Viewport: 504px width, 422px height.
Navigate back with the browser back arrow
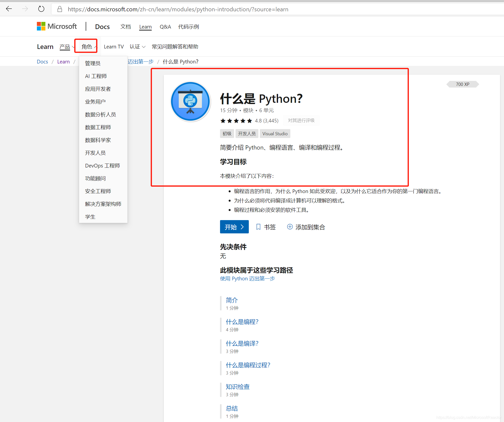tap(9, 9)
